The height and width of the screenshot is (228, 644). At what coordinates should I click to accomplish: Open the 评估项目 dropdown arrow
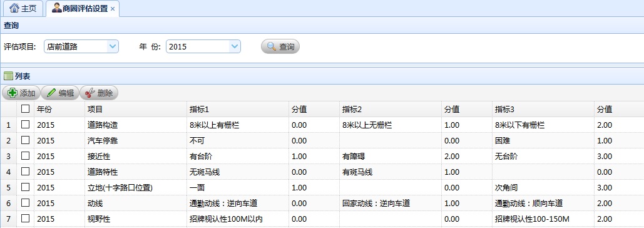(x=113, y=46)
